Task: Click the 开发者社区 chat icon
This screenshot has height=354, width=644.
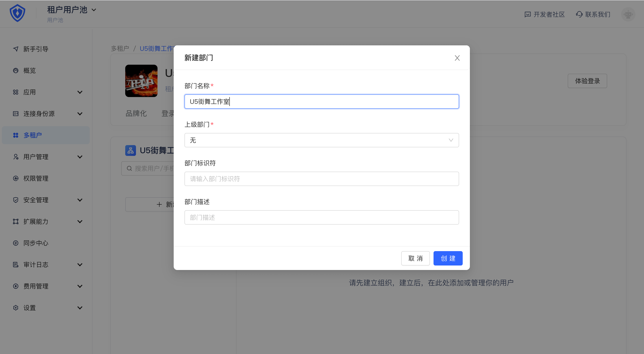Action: click(x=528, y=15)
